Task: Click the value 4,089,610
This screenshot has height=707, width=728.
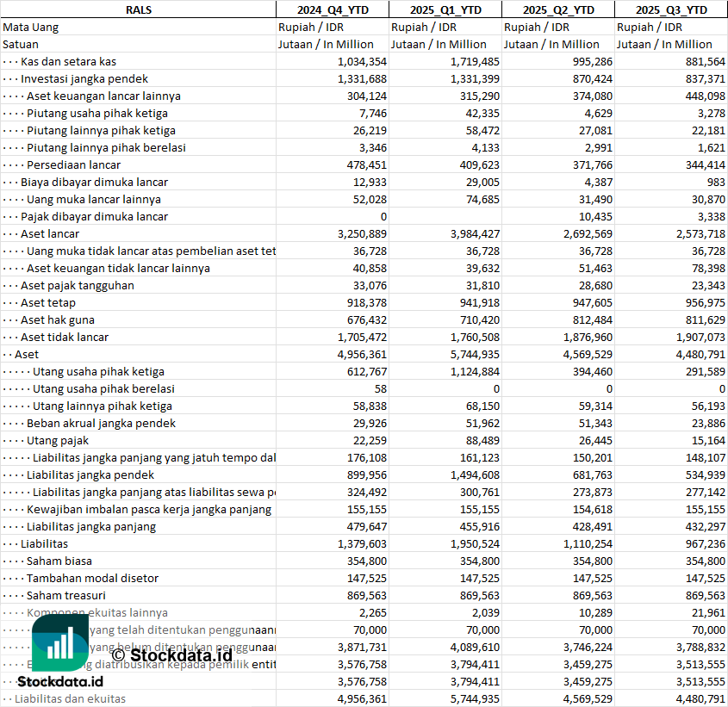Action: [475, 646]
